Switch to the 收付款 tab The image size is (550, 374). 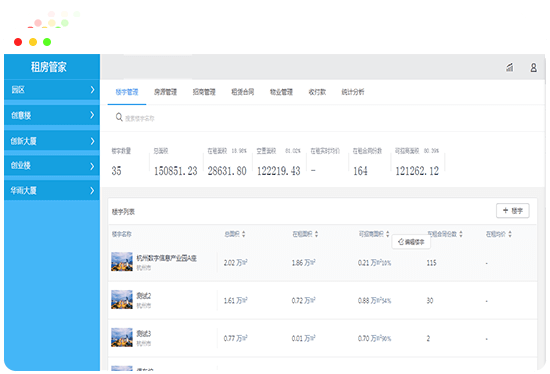click(x=317, y=92)
